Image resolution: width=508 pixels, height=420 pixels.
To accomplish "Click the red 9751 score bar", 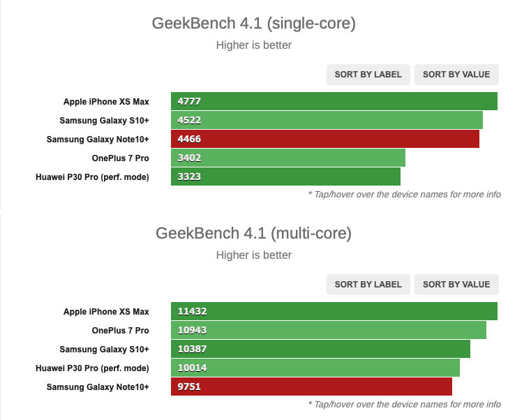I will click(311, 387).
